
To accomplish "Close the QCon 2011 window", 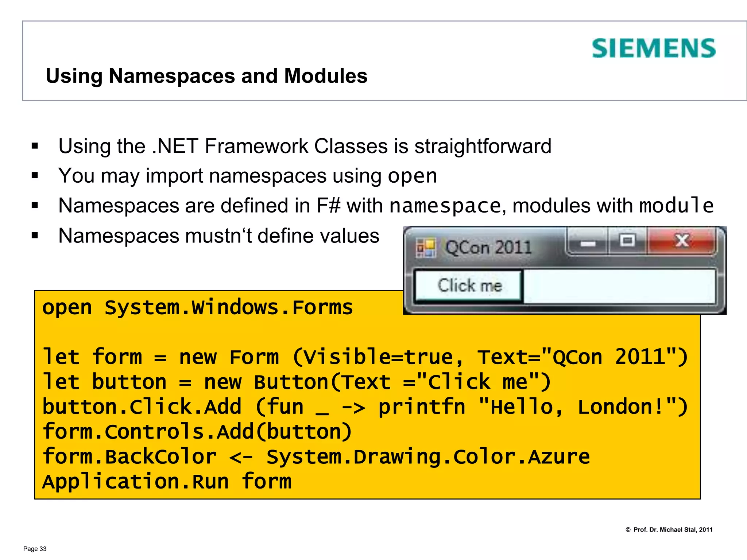I will (681, 241).
